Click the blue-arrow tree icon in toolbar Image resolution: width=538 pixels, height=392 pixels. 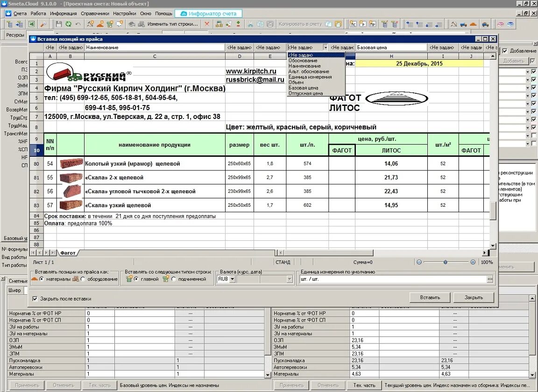(20, 24)
